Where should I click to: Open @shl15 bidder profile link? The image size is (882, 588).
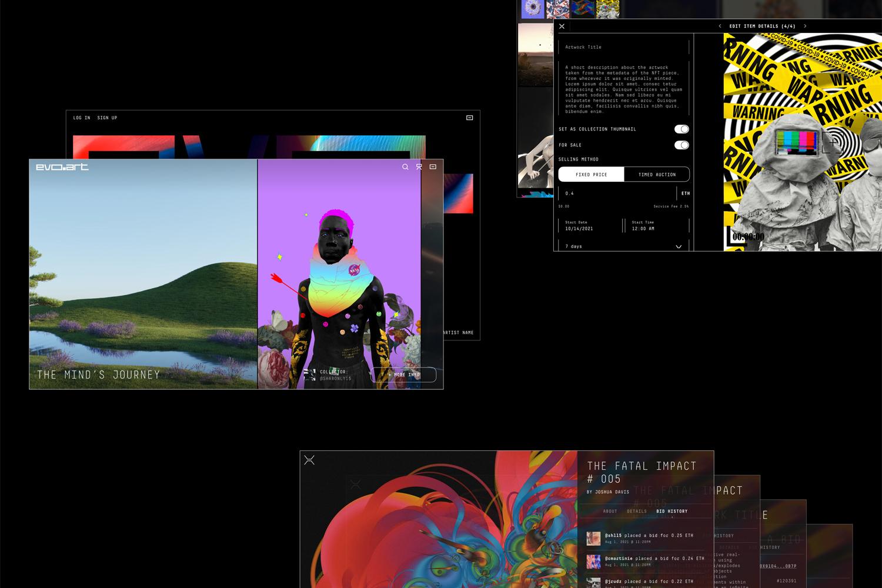[x=613, y=536]
